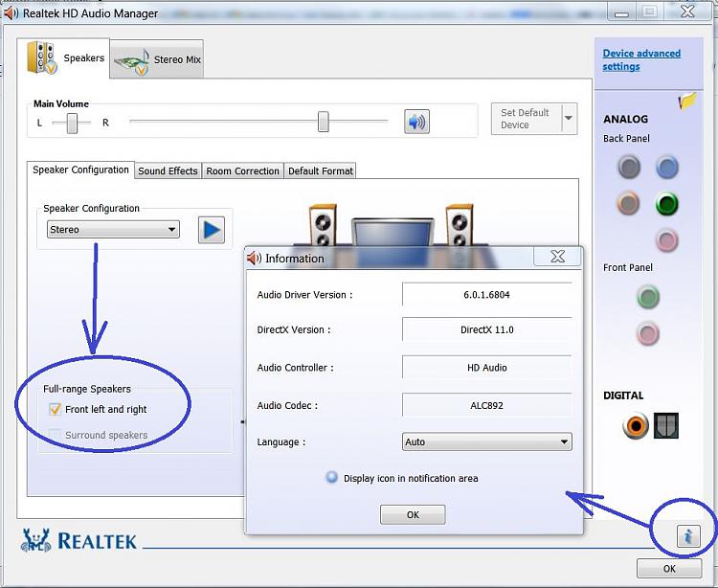Image resolution: width=718 pixels, height=588 pixels.
Task: Open the yellow connector settings folder icon
Action: click(687, 101)
